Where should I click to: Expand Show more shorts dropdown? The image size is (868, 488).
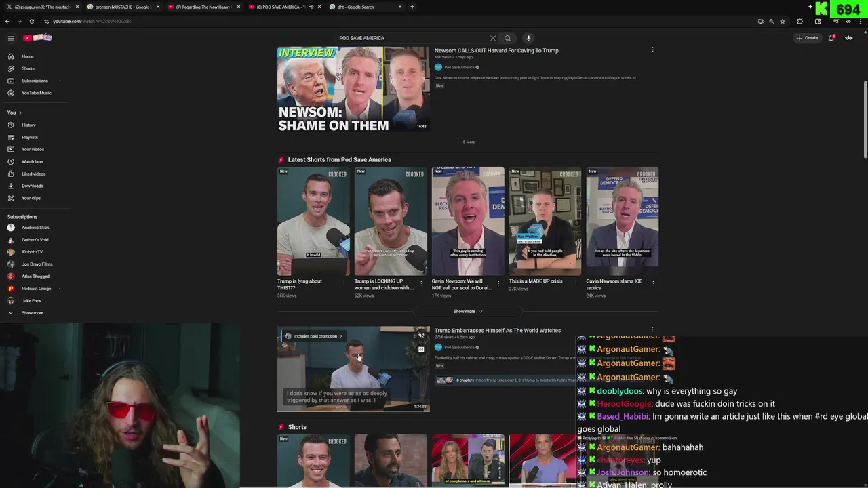coord(468,312)
